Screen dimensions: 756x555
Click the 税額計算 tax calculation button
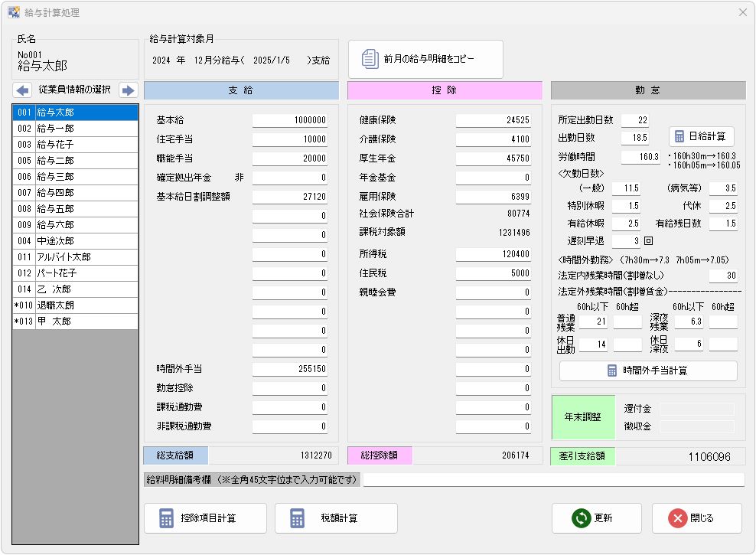[x=336, y=518]
